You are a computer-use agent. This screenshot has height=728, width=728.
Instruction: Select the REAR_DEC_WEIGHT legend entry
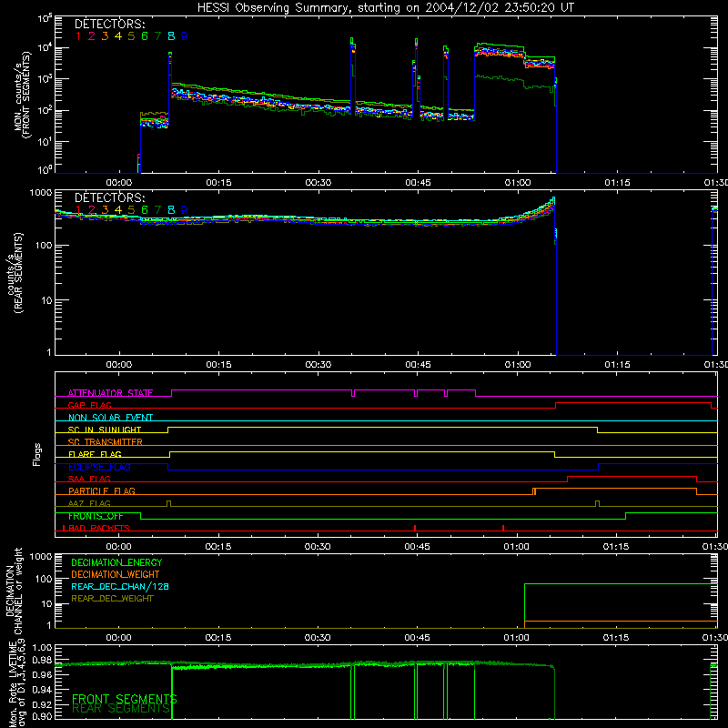tap(112, 599)
